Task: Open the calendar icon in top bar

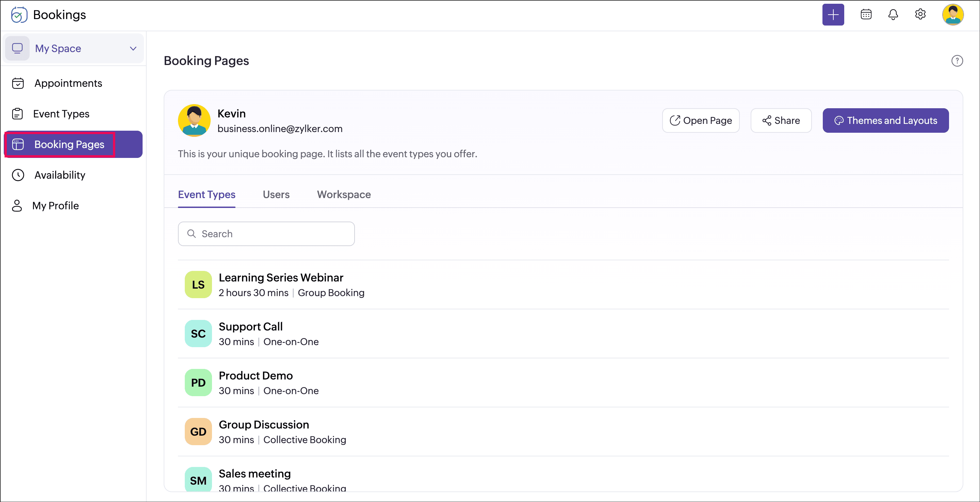Action: [866, 15]
